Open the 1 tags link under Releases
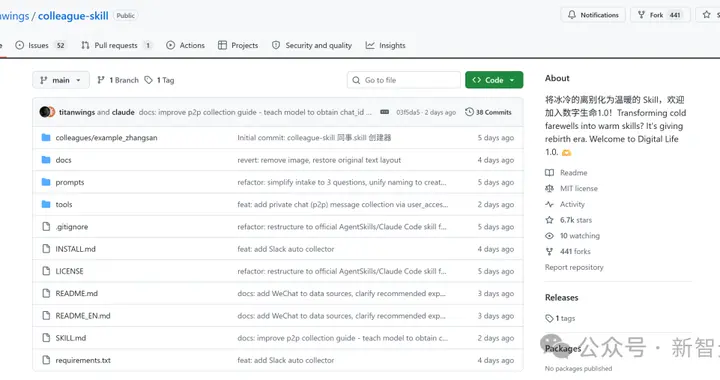Viewport: 720px width, 380px height. (560, 318)
